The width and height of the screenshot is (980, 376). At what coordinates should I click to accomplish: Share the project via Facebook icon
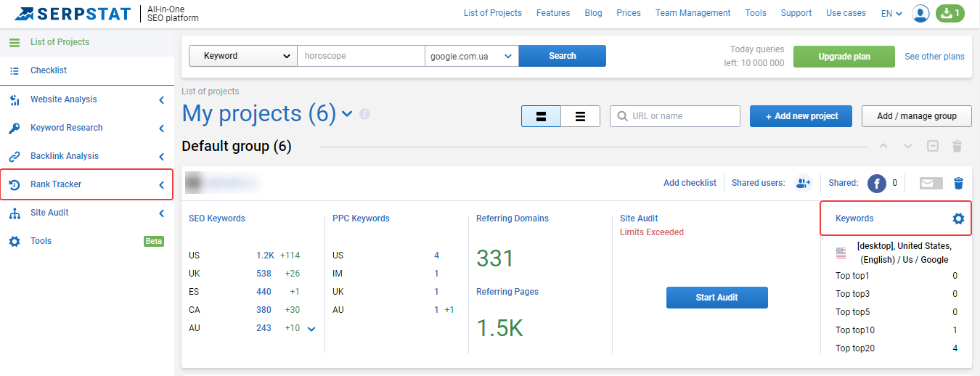(877, 184)
